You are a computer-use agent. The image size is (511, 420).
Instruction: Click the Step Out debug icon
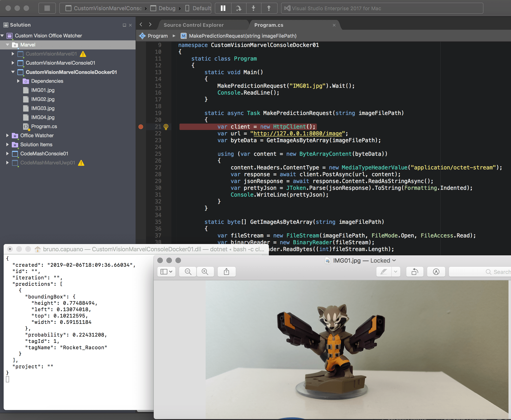[269, 8]
